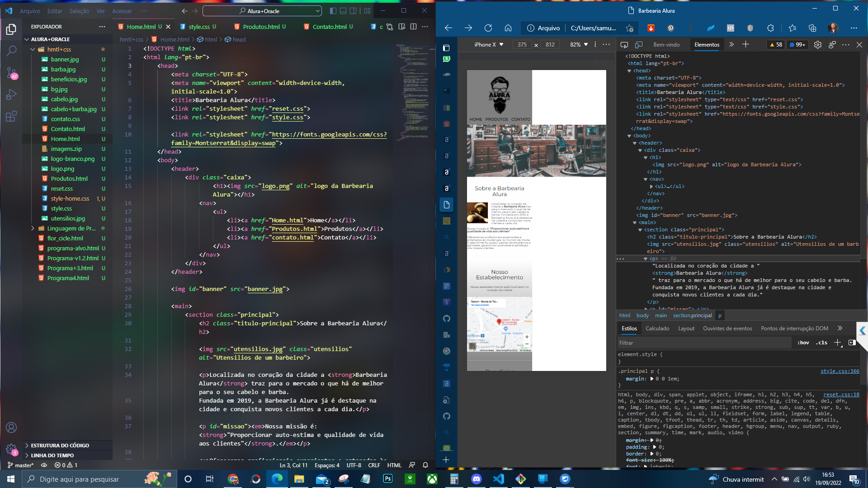Open Arquivo menu in VS Code
The height and width of the screenshot is (488, 868).
[30, 11]
